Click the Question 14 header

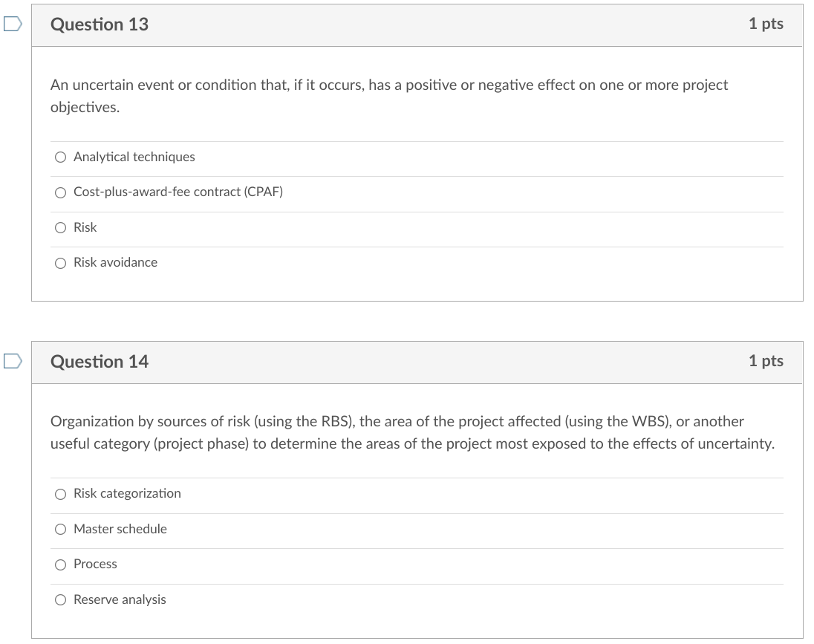click(x=99, y=362)
